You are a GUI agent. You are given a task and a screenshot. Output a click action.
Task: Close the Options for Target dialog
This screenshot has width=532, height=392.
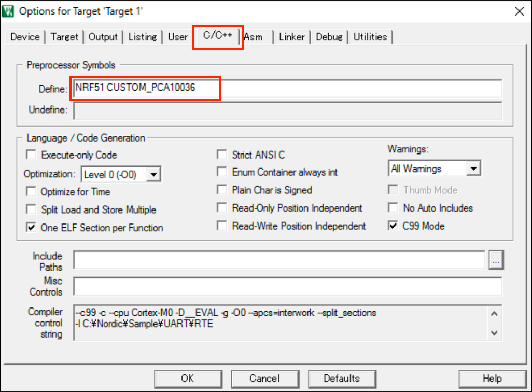click(x=518, y=11)
